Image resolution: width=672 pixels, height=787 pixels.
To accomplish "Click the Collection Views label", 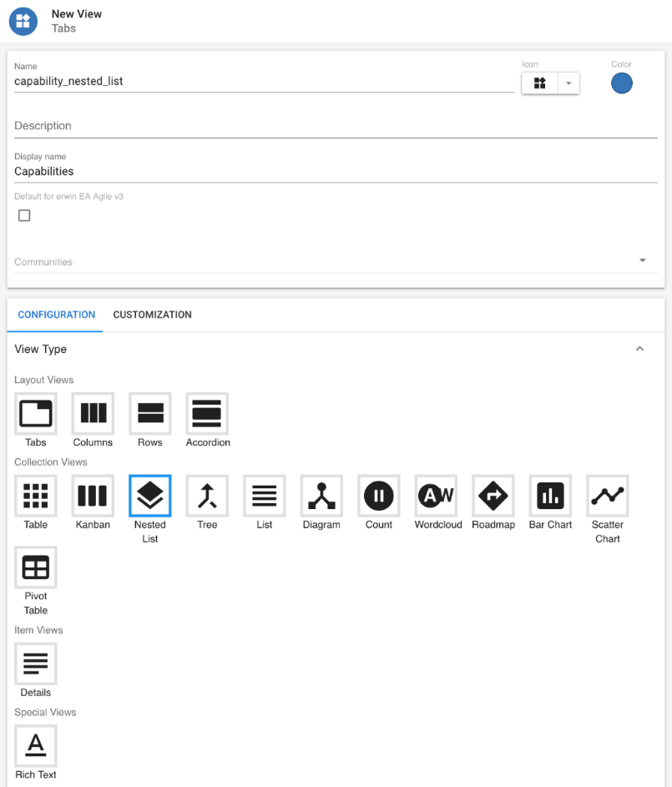I will pos(51,462).
